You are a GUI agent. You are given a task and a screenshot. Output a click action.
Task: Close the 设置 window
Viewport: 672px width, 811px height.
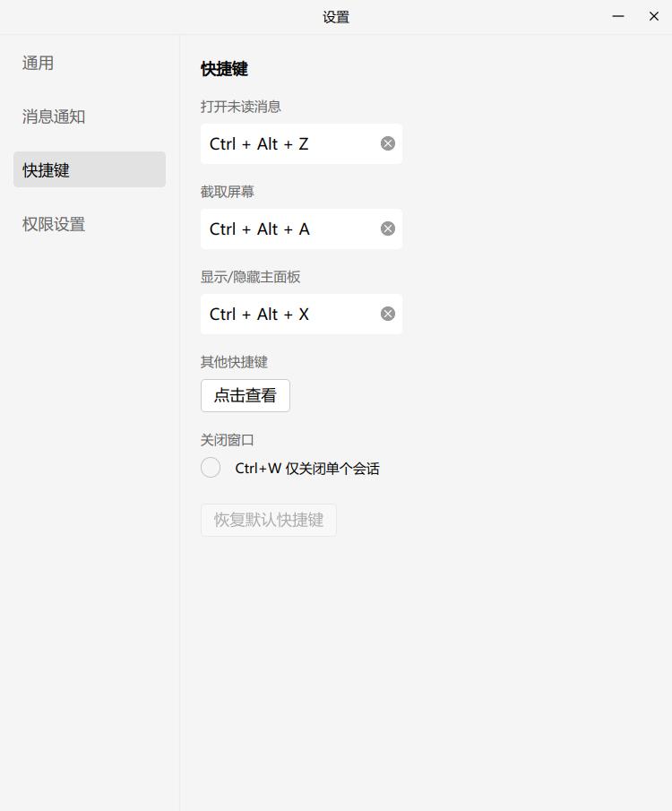[x=653, y=16]
